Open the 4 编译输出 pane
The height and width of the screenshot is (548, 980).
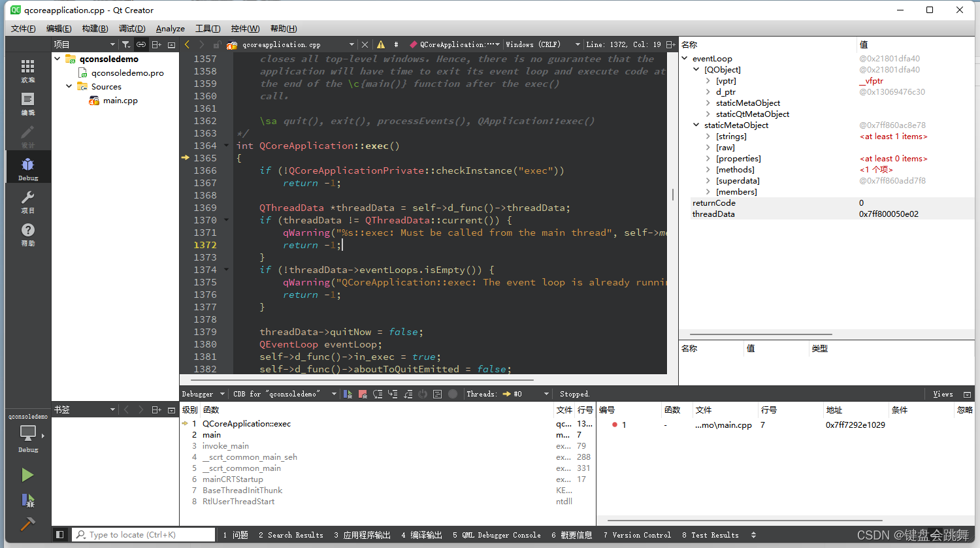(x=422, y=535)
